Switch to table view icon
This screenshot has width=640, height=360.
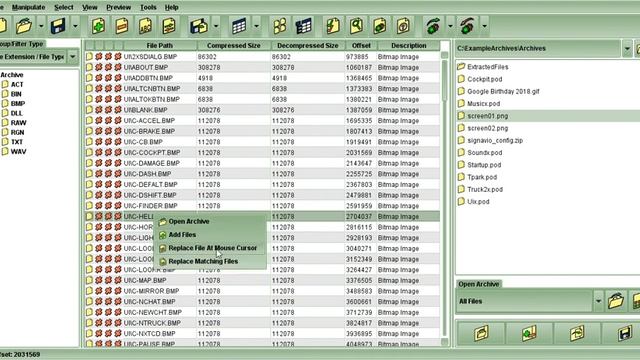point(239,26)
